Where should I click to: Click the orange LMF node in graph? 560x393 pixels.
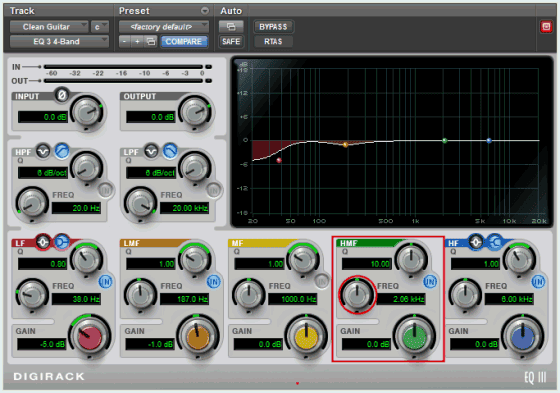coord(345,145)
